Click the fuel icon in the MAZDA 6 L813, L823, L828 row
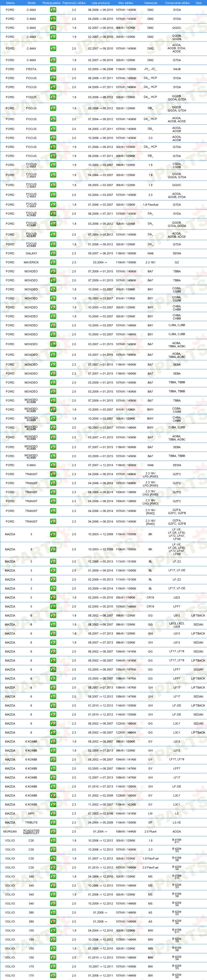Image resolution: width=207 pixels, height=980 pixels. tap(53, 625)
